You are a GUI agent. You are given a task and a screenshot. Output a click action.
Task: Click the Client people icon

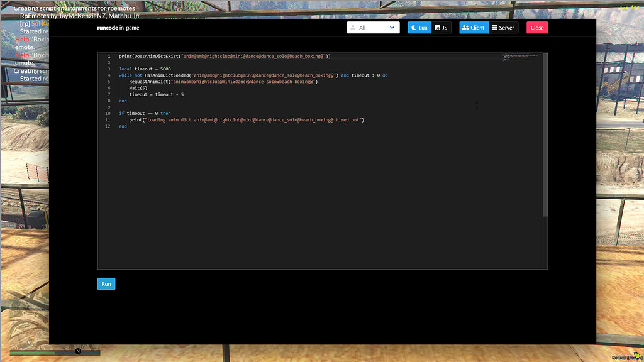[465, 28]
